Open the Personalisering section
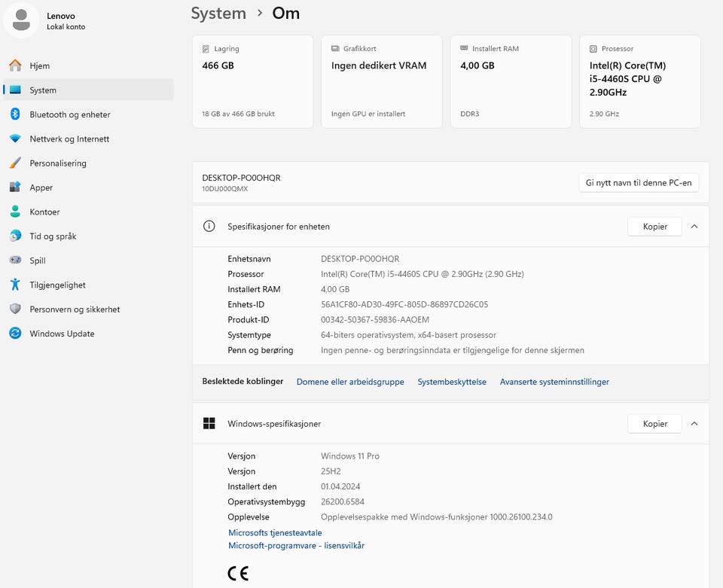This screenshot has height=588, width=723. (88, 163)
